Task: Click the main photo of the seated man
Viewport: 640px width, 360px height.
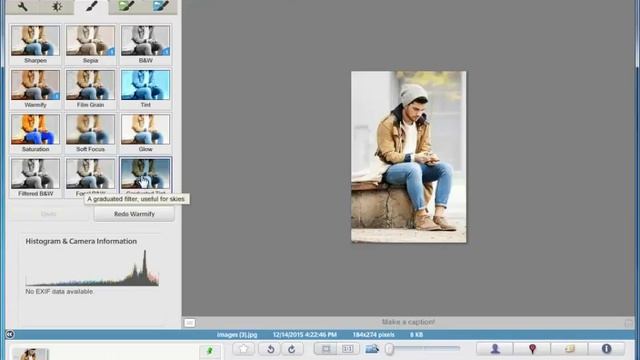Action: (x=409, y=157)
